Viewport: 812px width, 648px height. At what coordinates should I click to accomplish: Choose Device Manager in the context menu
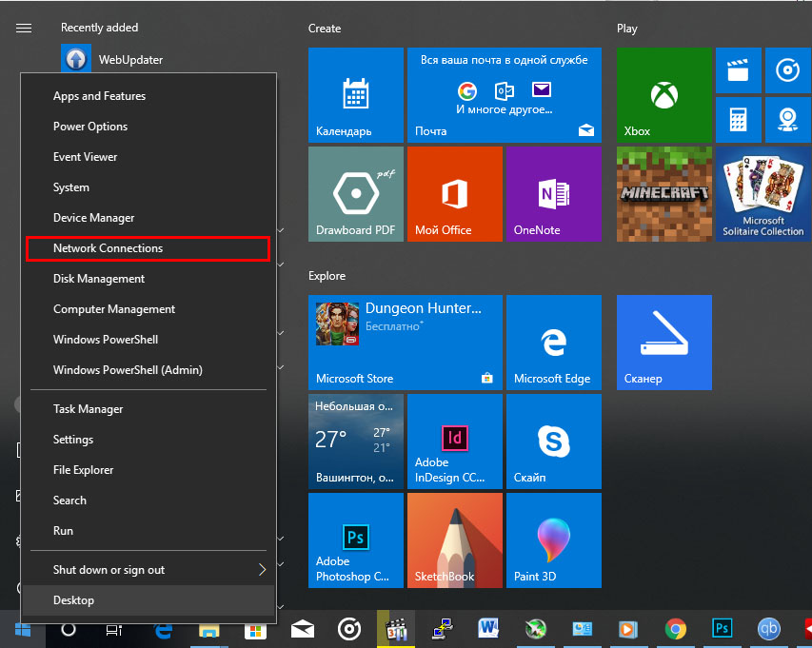[94, 218]
